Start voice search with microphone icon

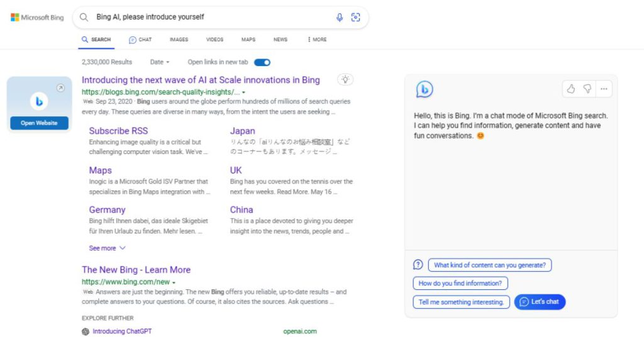click(x=339, y=17)
